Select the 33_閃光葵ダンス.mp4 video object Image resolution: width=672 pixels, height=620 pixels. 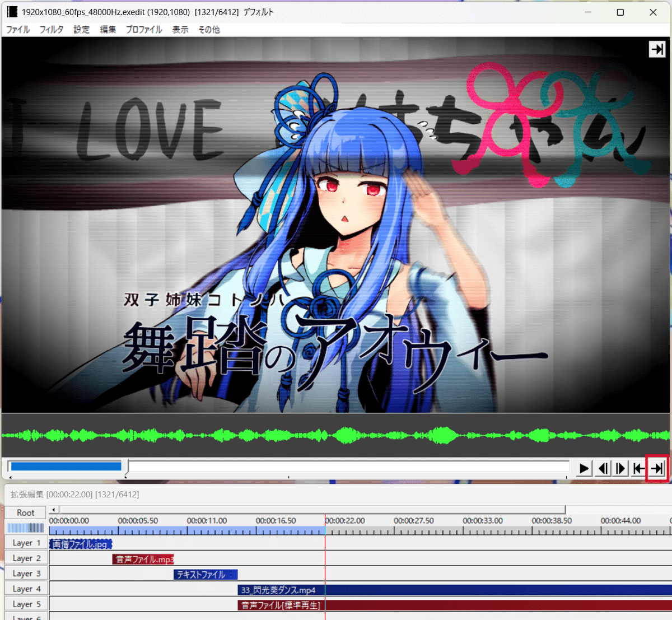coord(455,590)
